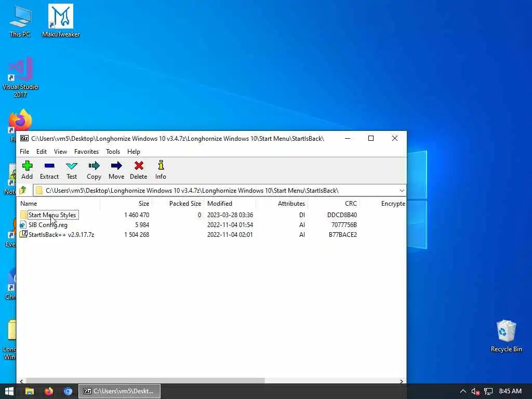
Task: Open the Tools menu
Action: [113, 152]
